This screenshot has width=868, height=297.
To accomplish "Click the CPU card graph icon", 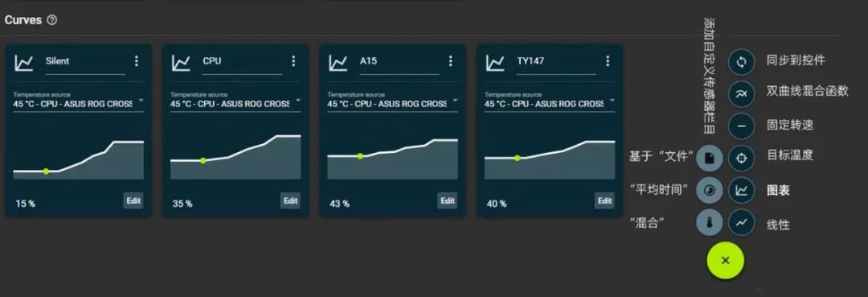I will (181, 63).
